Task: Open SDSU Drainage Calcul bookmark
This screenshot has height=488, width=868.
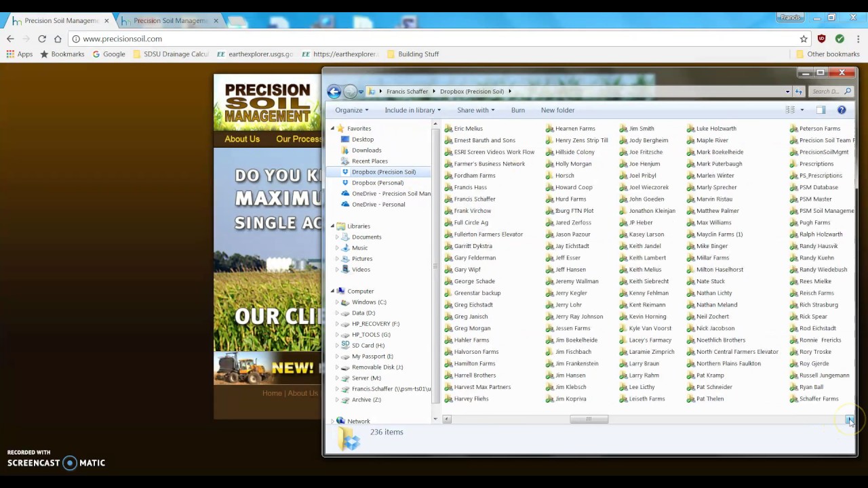Action: click(171, 54)
